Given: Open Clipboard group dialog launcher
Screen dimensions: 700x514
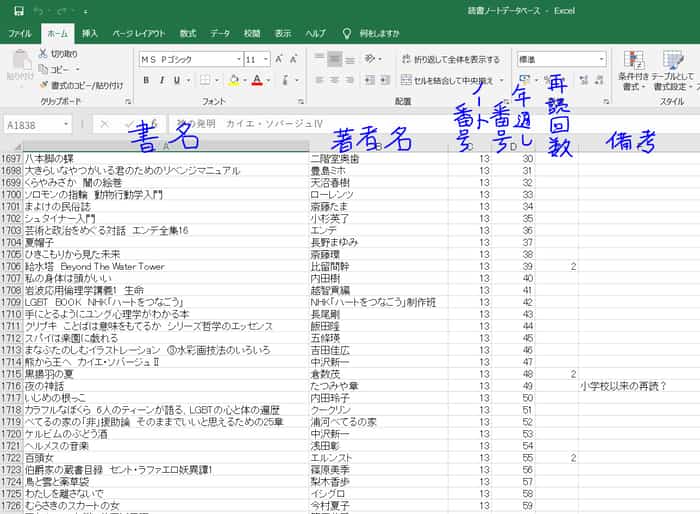Looking at the screenshot, I should click(x=128, y=102).
